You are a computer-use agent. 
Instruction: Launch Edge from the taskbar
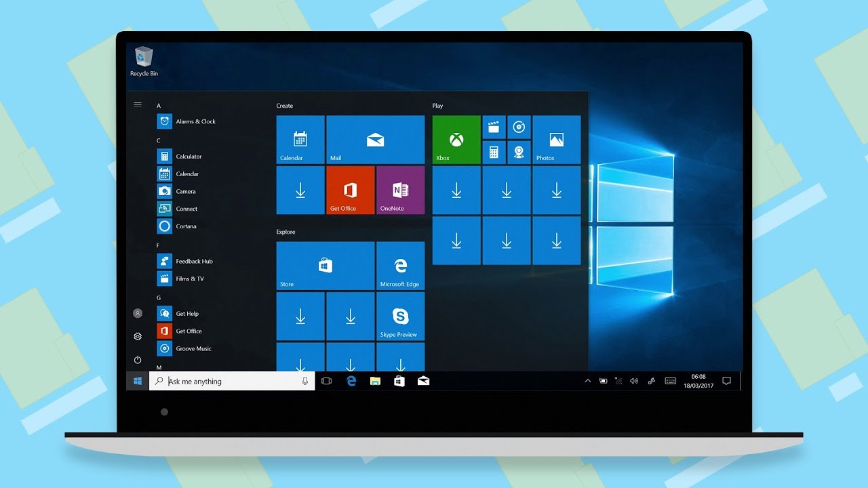pyautogui.click(x=351, y=381)
